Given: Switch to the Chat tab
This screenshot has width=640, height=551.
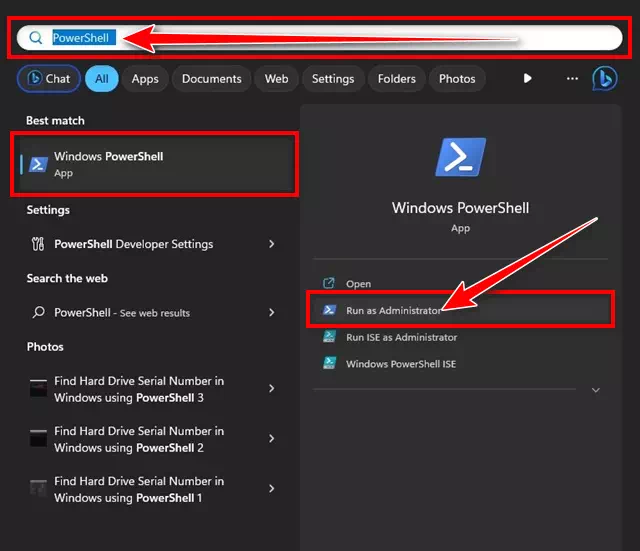Looking at the screenshot, I should point(49,78).
